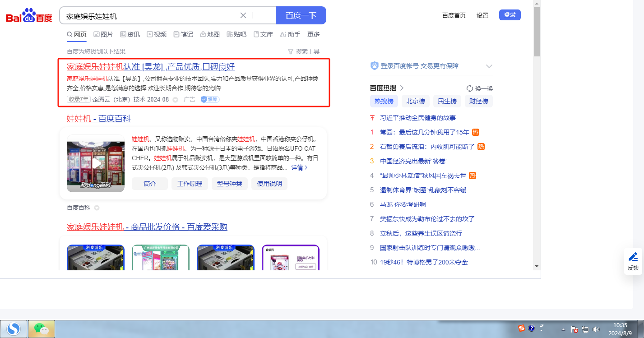644x338 pixels.
Task: Expand 百度热搜 arrow header
Action: [x=402, y=88]
